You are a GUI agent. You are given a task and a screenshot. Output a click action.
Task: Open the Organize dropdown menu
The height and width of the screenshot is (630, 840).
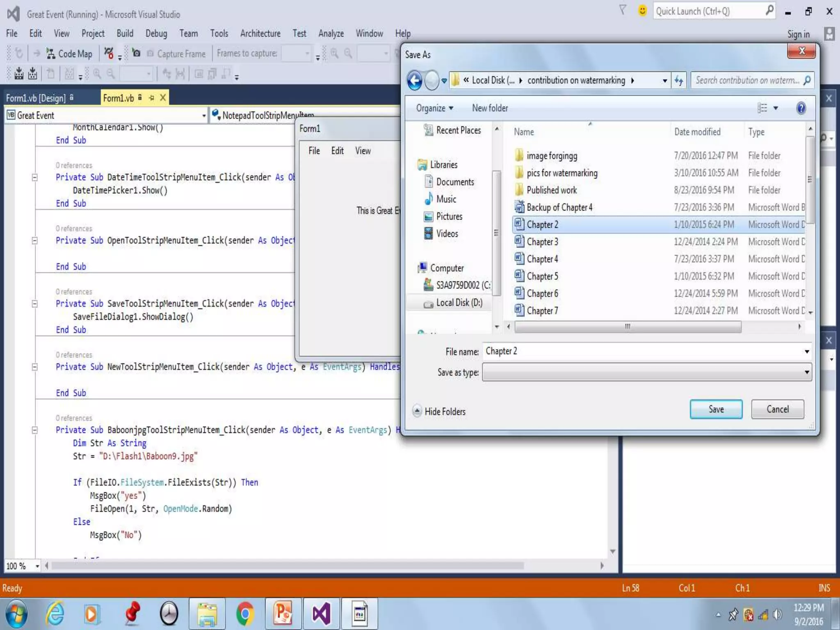[x=434, y=108]
